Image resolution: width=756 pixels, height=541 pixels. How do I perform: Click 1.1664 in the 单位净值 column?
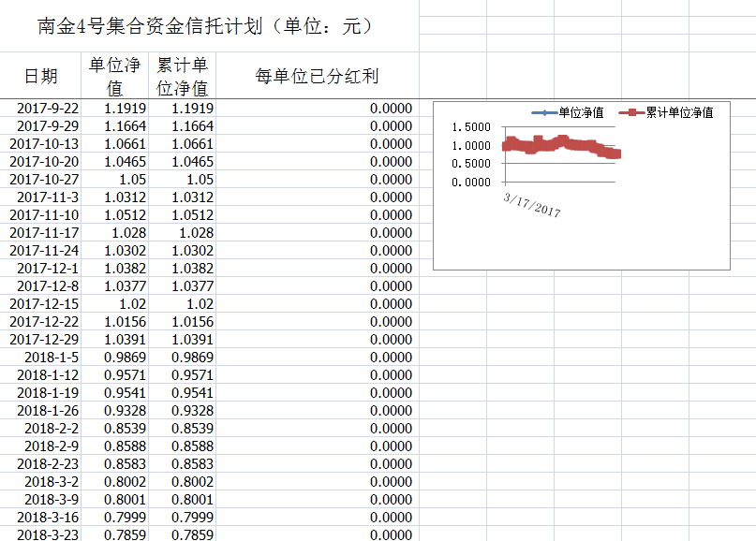125,126
